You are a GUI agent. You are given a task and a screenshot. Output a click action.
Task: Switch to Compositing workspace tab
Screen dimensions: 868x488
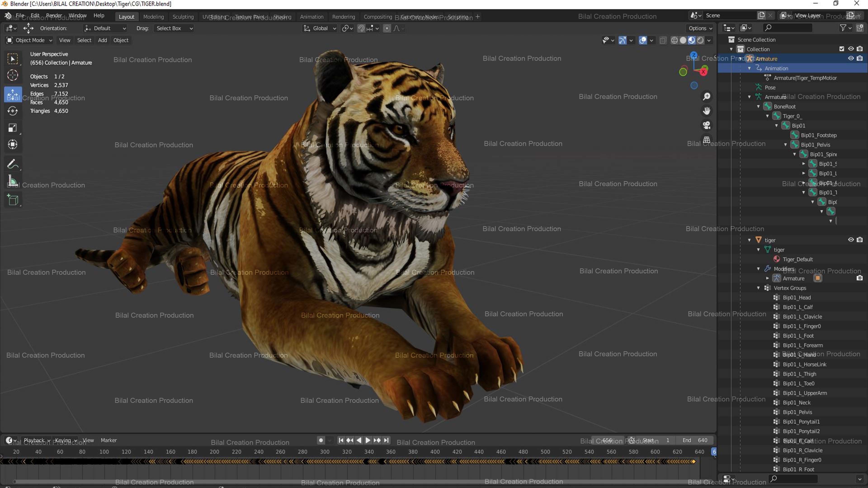pos(378,16)
